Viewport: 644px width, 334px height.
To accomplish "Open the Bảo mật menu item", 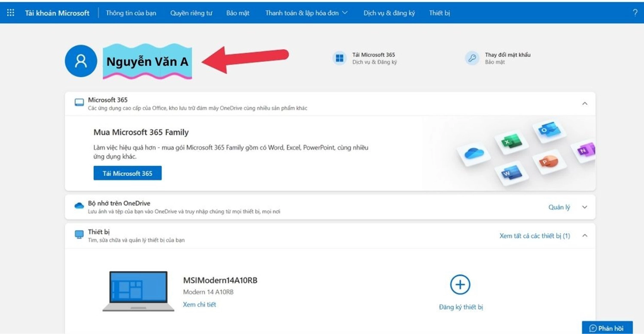I will coord(238,13).
